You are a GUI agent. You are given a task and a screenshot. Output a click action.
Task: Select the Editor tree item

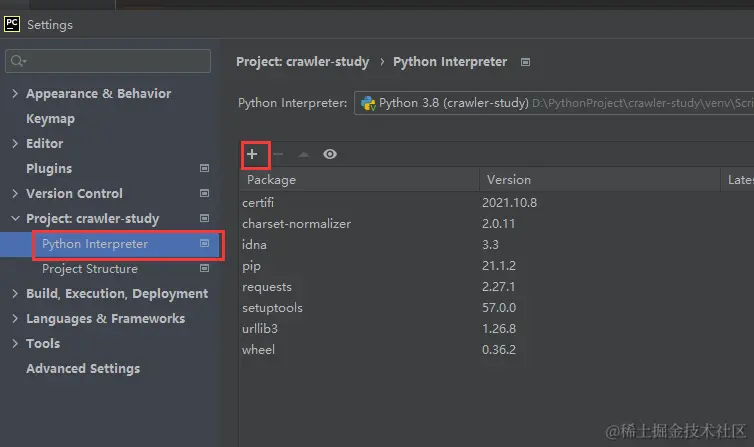coord(45,143)
